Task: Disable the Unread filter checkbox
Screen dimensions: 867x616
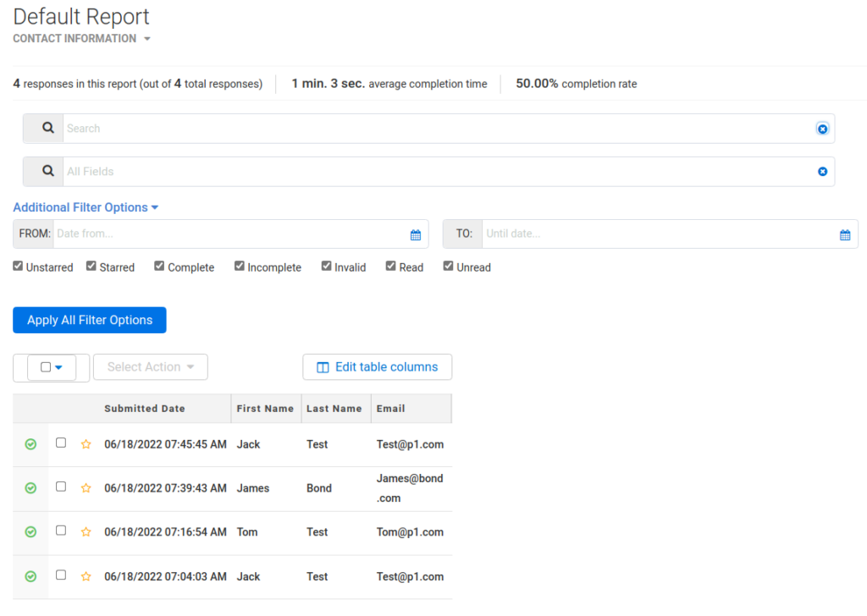Action: pyautogui.click(x=449, y=267)
